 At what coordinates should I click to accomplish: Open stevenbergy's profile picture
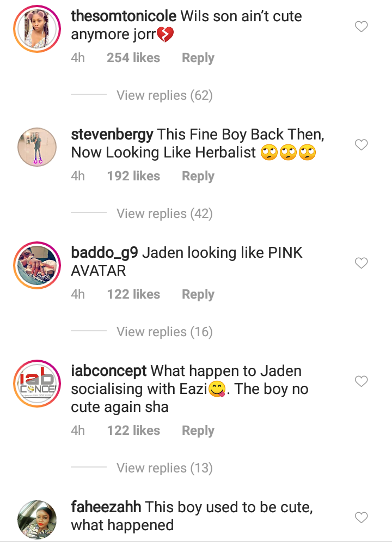pos(37,147)
